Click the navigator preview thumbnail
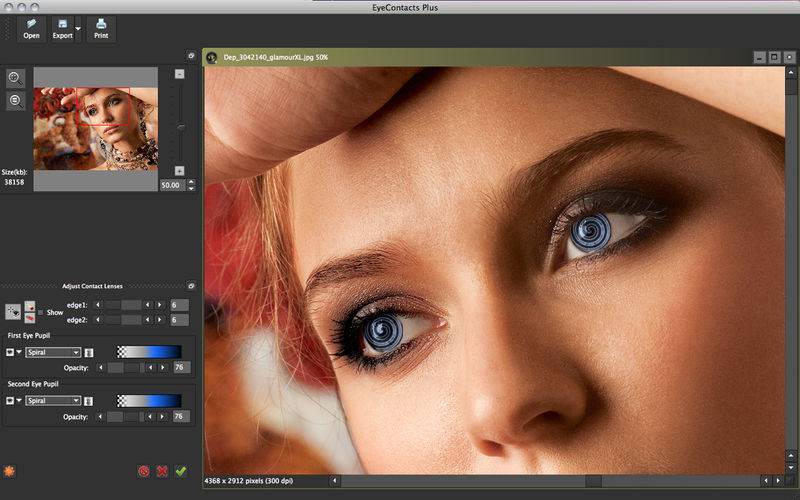Image resolution: width=800 pixels, height=500 pixels. 96,129
